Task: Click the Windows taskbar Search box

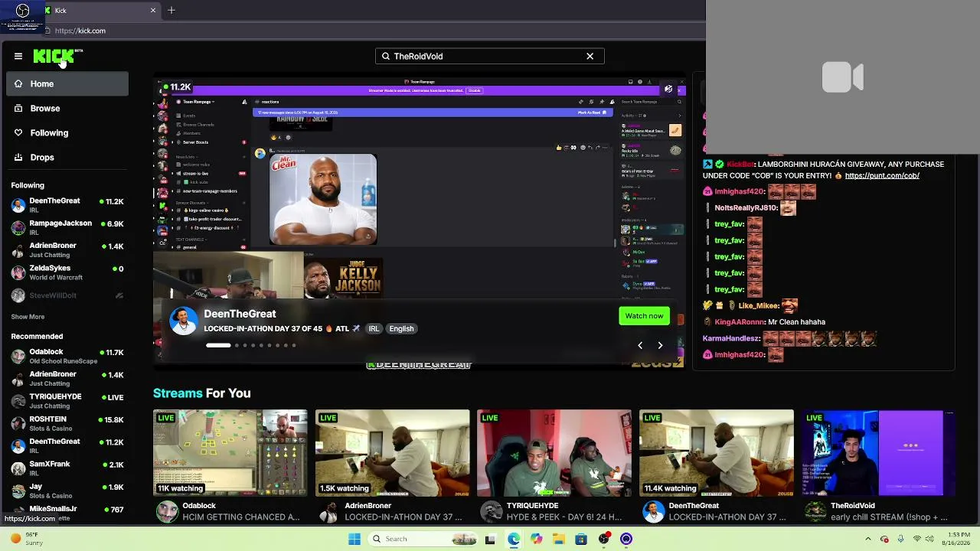Action: [x=423, y=539]
